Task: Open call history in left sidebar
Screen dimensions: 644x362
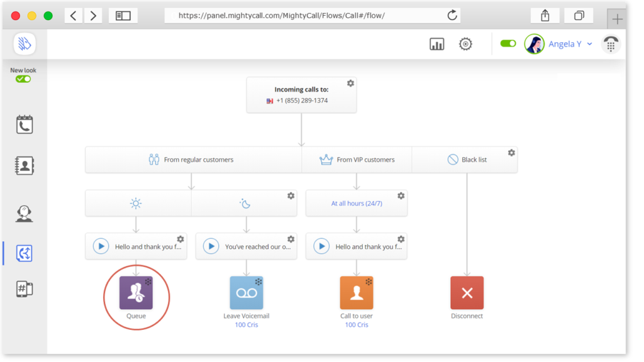Action: click(25, 124)
